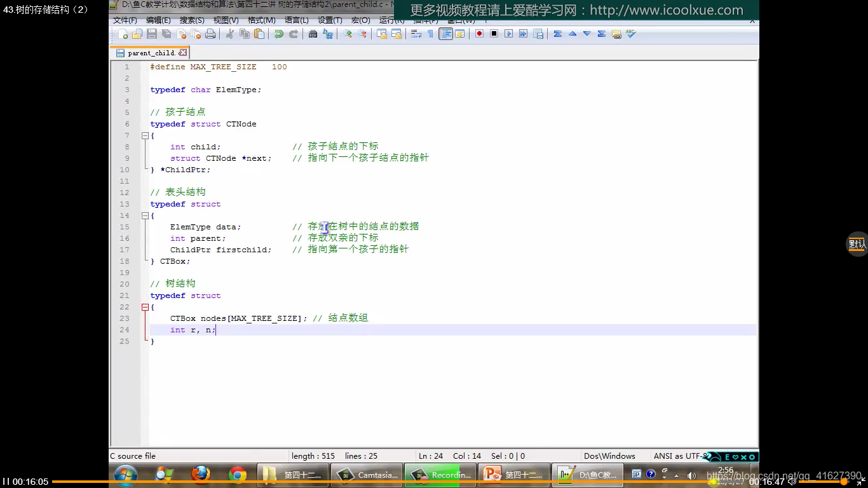
Task: Click the Dos\Windows status bar field
Action: pyautogui.click(x=609, y=456)
